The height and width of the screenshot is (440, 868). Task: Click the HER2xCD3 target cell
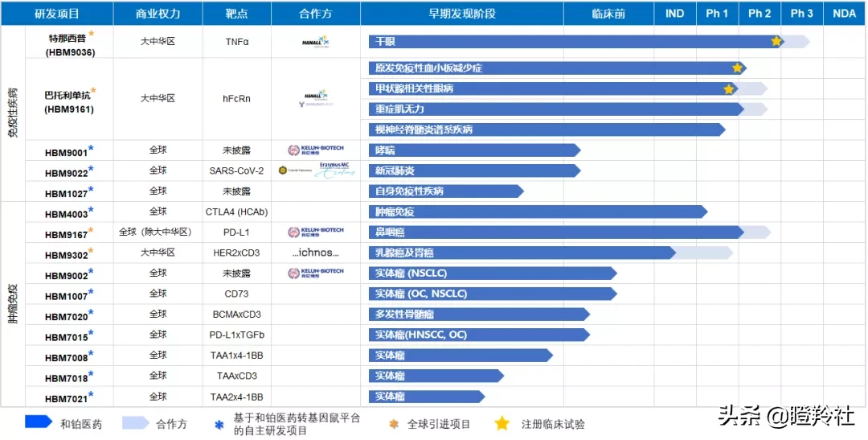[x=237, y=253]
